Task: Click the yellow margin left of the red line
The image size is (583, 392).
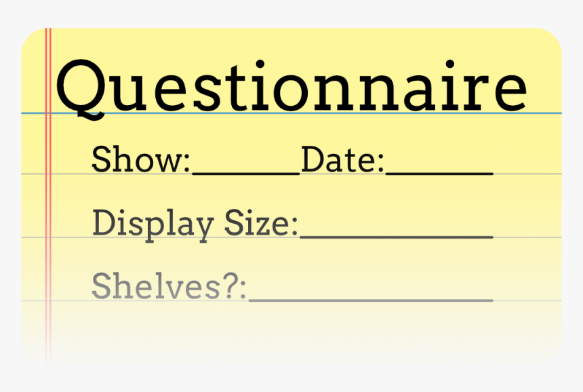Action: coord(33,203)
